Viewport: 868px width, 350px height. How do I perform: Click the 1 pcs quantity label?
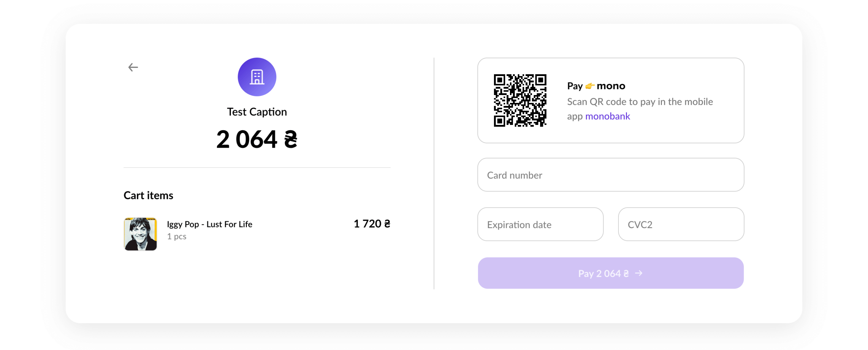[176, 236]
